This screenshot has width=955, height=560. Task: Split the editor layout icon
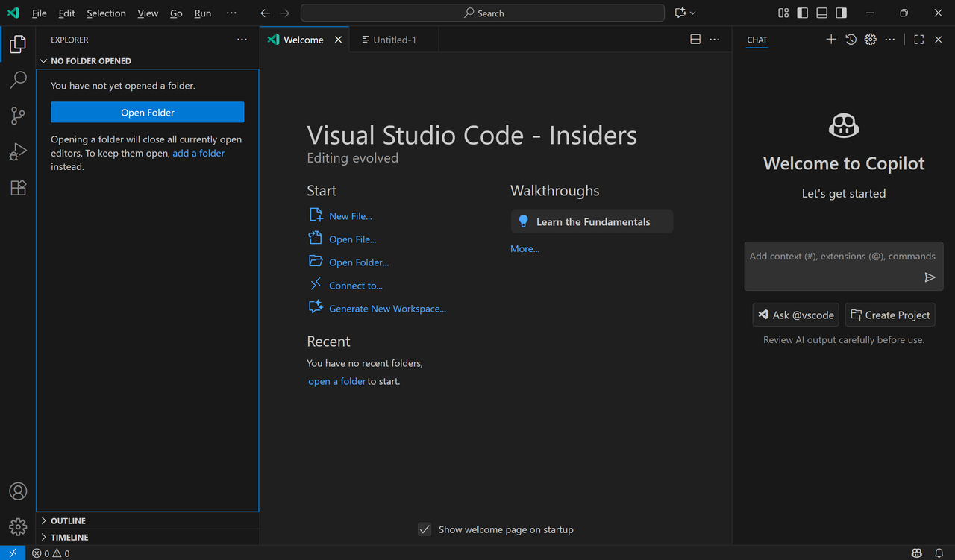(695, 40)
